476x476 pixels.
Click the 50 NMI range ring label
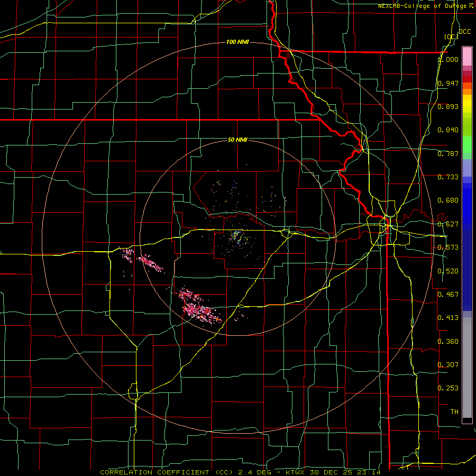point(237,140)
